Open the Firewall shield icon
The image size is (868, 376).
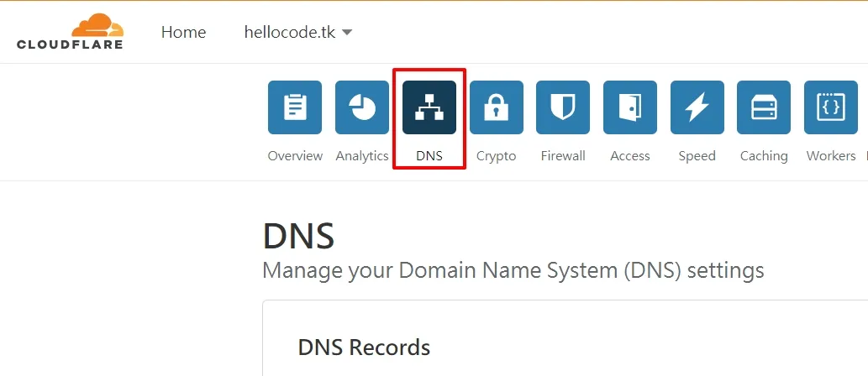coord(563,107)
